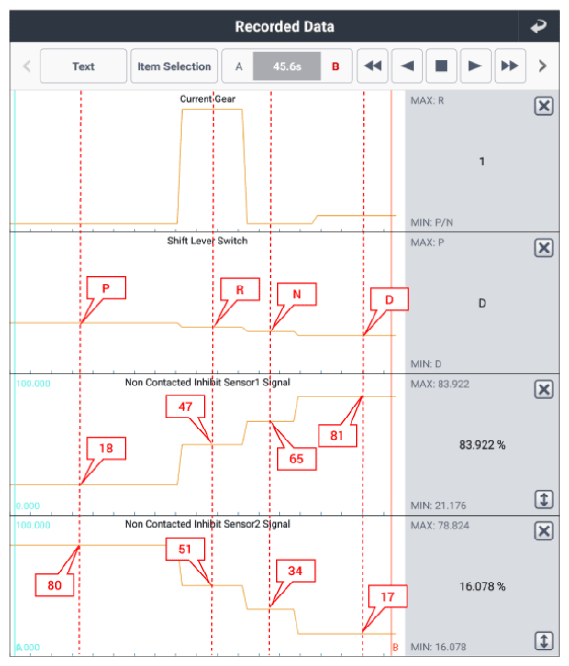This screenshot has width=569, height=666.
Task: Click the rewind double-arrow playback button
Action: pyautogui.click(x=372, y=66)
